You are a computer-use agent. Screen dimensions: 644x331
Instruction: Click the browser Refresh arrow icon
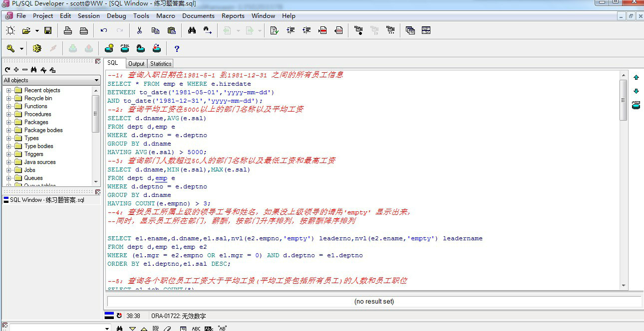pyautogui.click(x=7, y=70)
